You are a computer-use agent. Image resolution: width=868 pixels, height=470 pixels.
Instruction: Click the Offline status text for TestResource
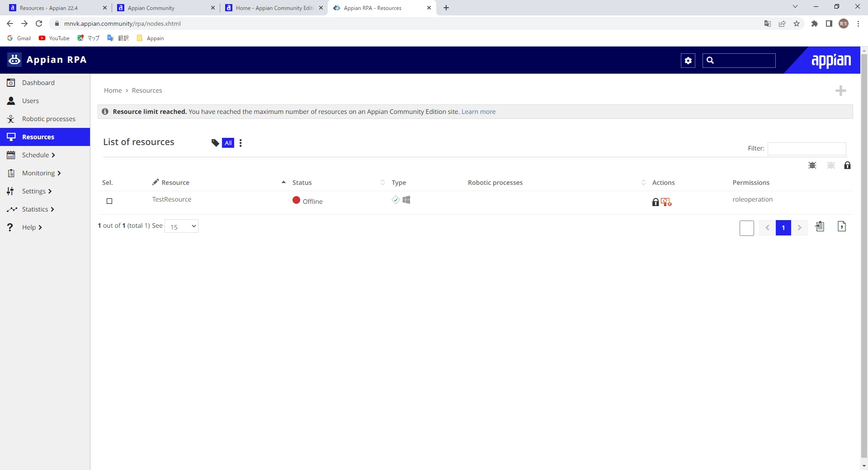click(x=312, y=202)
